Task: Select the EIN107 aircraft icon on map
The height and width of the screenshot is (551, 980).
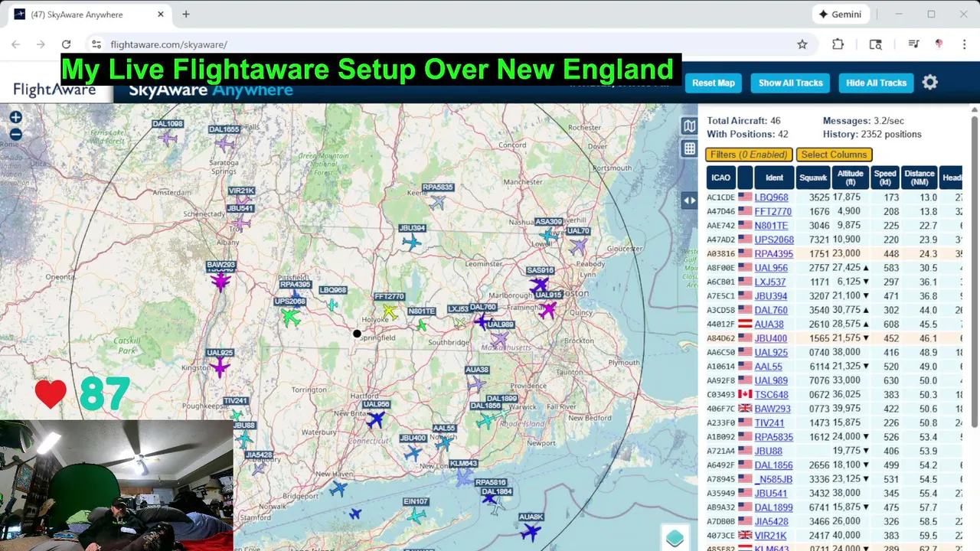Action: pyautogui.click(x=416, y=517)
